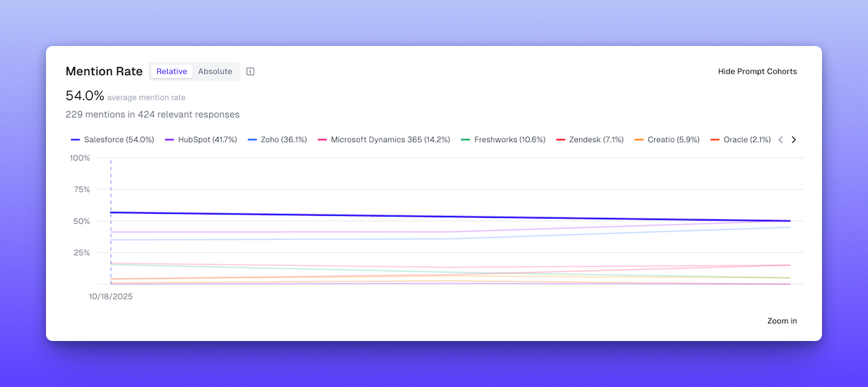Click the orange Creatio legend swatch

[x=639, y=140]
